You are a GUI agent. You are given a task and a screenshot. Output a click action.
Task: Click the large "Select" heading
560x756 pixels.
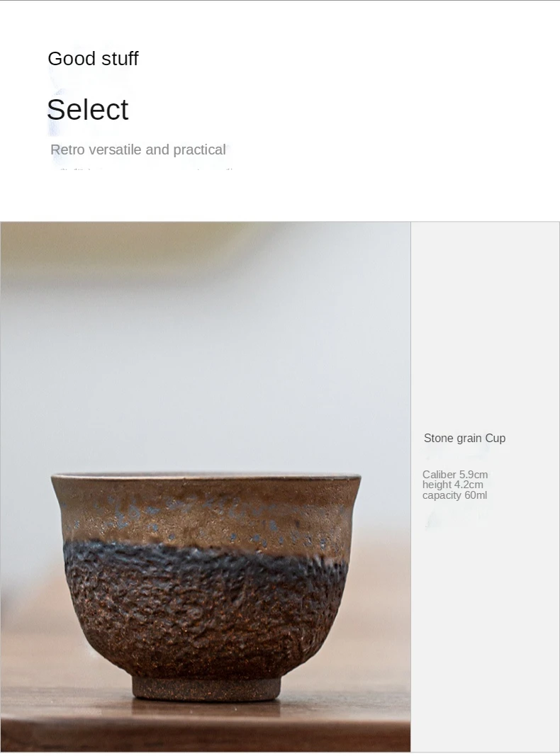(x=88, y=110)
